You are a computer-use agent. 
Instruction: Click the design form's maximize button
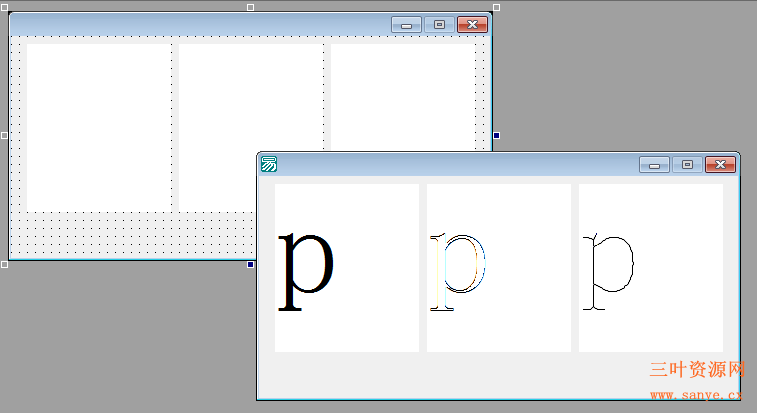pos(439,25)
